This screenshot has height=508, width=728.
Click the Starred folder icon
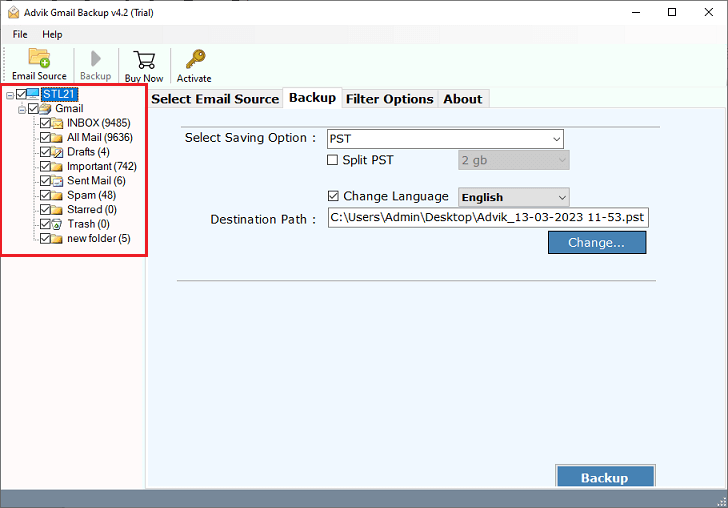click(x=57, y=210)
